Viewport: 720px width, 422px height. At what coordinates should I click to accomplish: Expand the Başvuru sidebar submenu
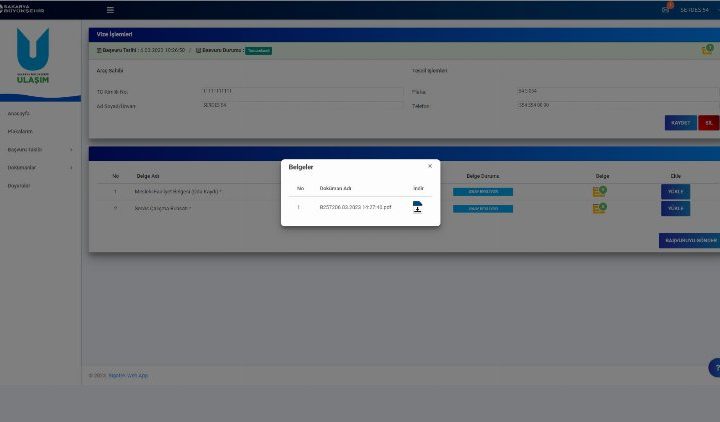[x=38, y=150]
